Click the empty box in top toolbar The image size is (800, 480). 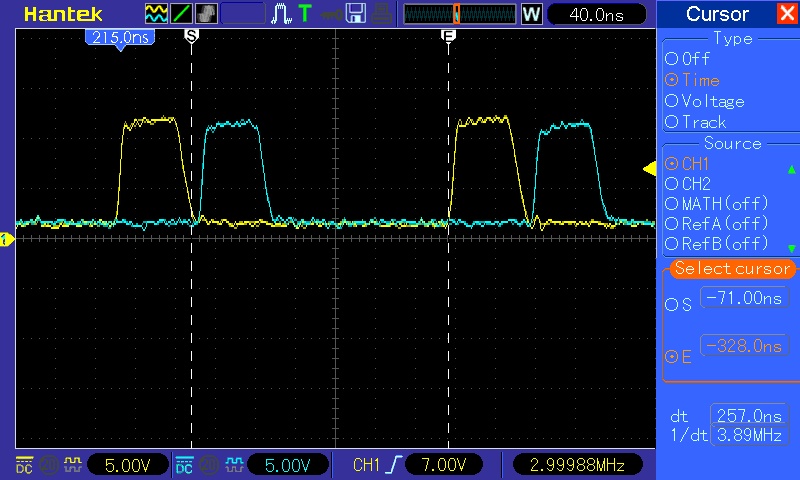[x=243, y=14]
